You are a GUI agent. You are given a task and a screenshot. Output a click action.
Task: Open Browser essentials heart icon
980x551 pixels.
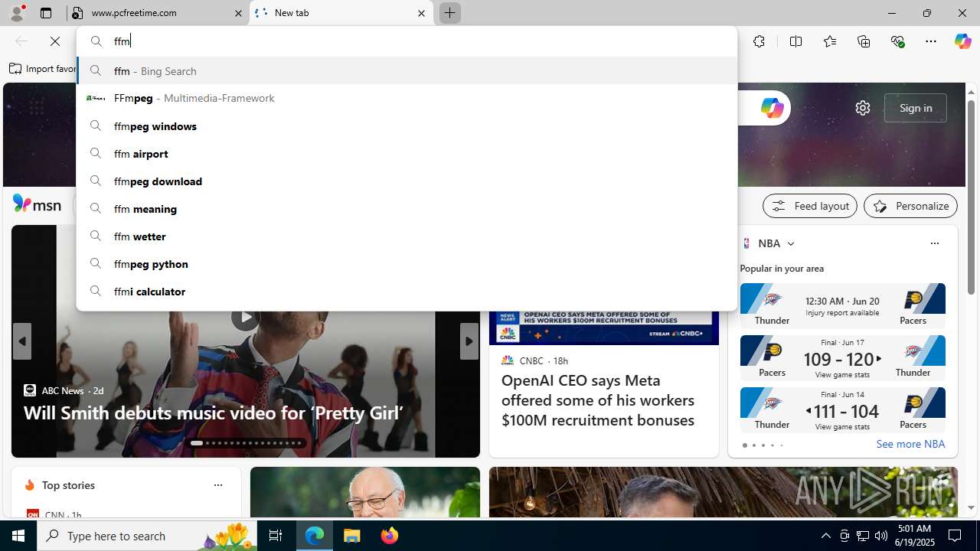(897, 41)
